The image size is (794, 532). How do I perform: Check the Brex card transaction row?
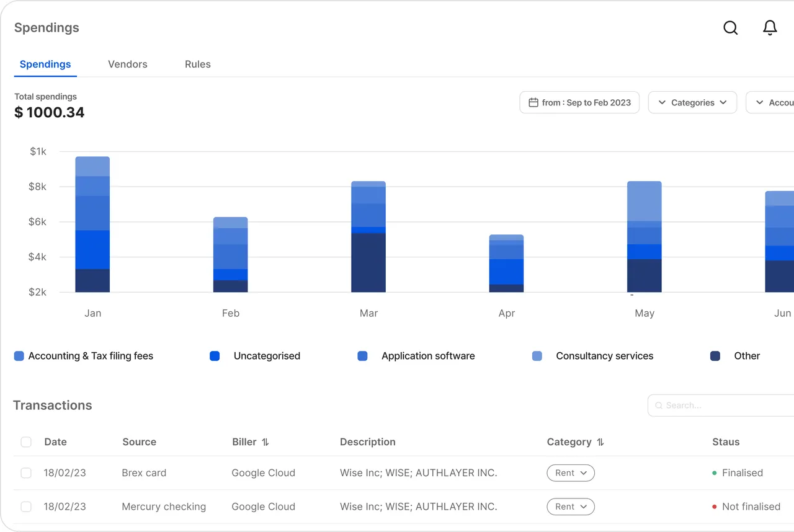[x=26, y=473]
